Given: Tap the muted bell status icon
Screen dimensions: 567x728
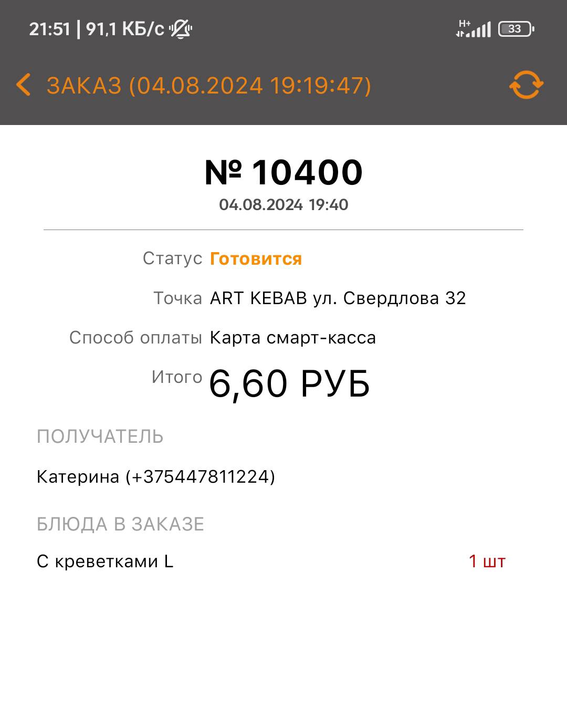Looking at the screenshot, I should (181, 29).
